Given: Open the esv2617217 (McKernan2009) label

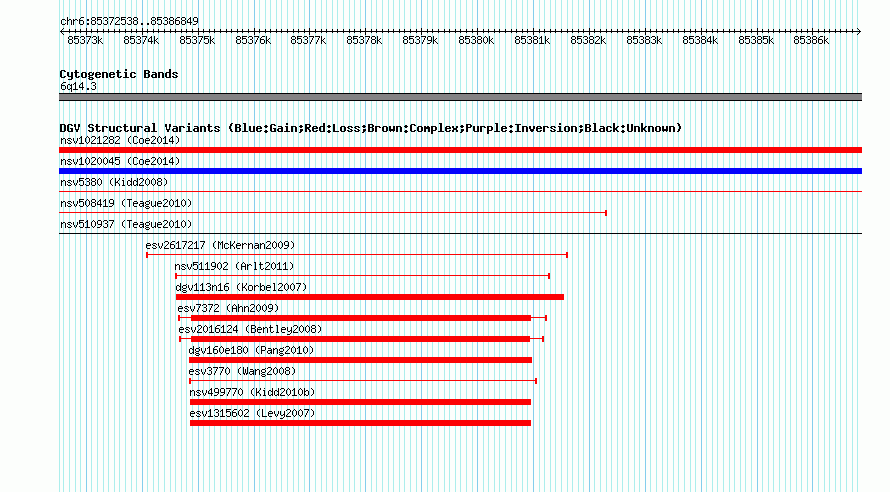Looking at the screenshot, I should coord(220,245).
